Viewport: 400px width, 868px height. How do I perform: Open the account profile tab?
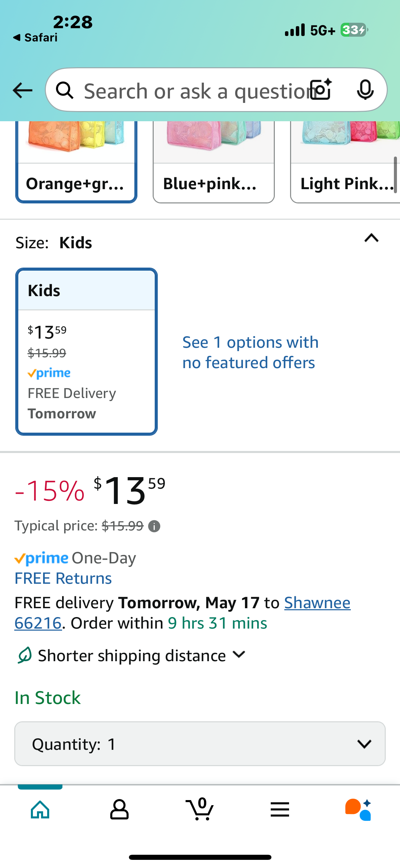click(119, 810)
